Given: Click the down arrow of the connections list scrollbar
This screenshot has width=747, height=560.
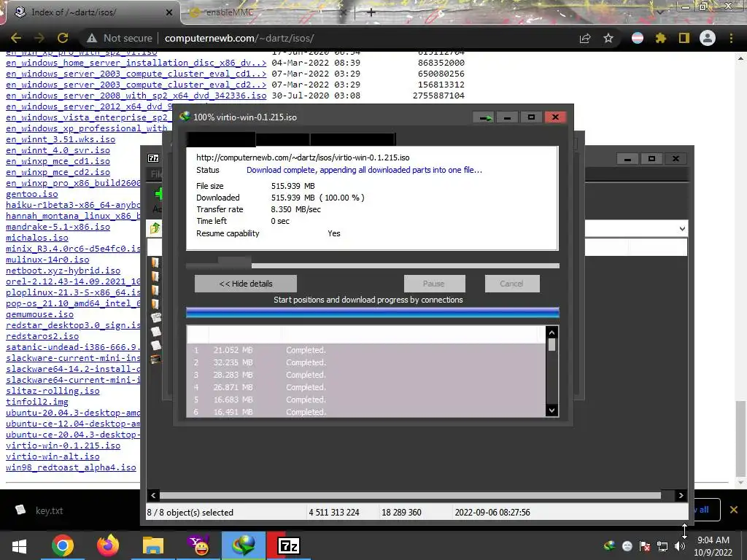Looking at the screenshot, I should [x=551, y=410].
